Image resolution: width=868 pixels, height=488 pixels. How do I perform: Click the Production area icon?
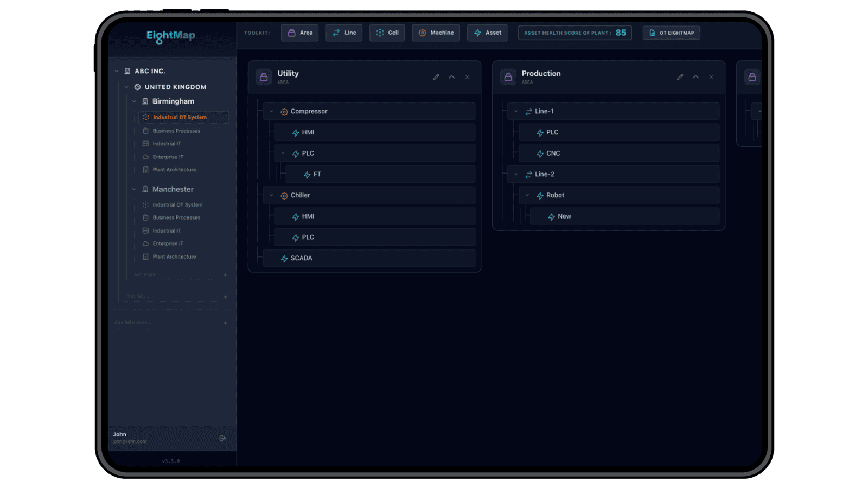[508, 77]
